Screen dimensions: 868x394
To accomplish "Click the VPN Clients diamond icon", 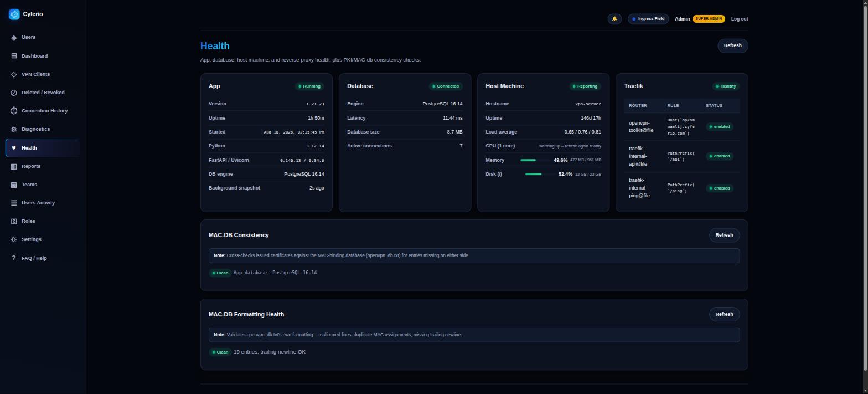I will (14, 74).
